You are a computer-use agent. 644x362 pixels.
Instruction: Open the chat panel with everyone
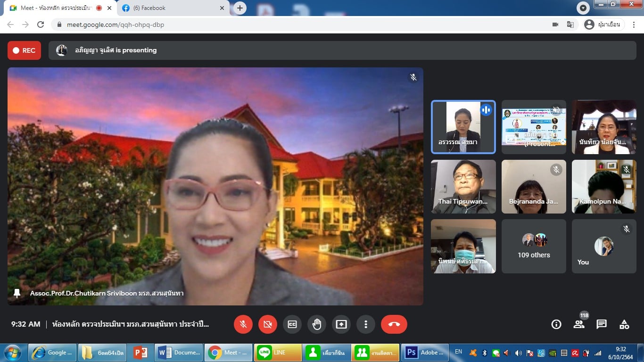pyautogui.click(x=602, y=324)
